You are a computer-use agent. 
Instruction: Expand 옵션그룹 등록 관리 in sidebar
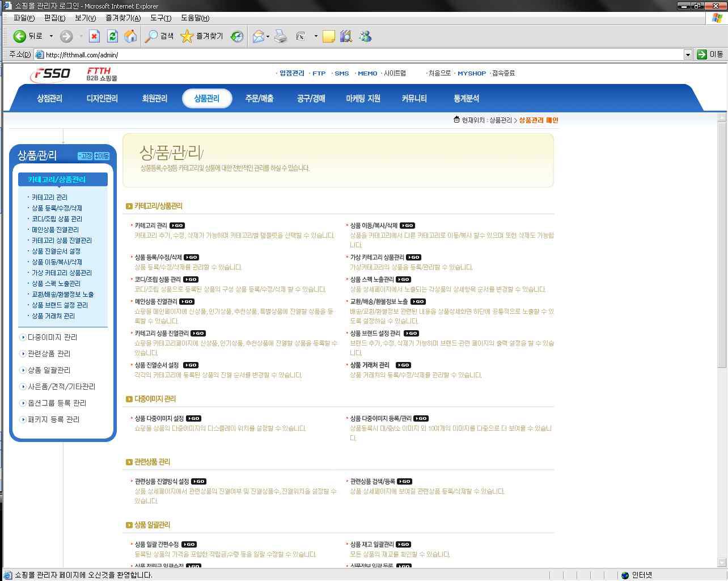coord(57,403)
